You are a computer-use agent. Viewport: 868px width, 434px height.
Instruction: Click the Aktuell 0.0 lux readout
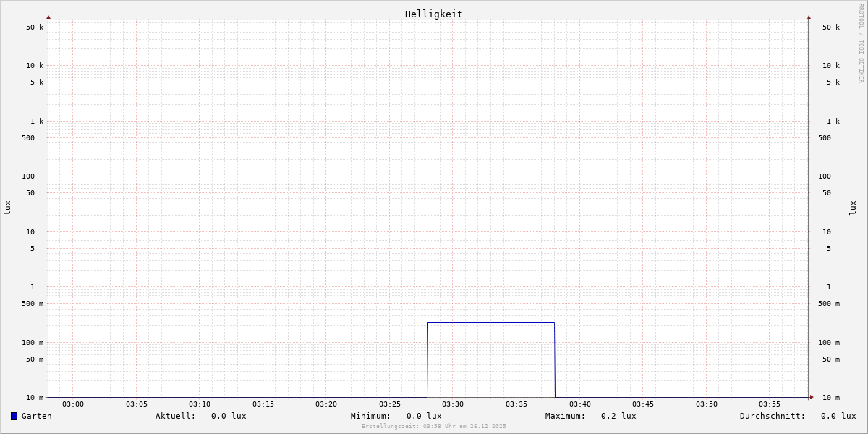point(201,416)
